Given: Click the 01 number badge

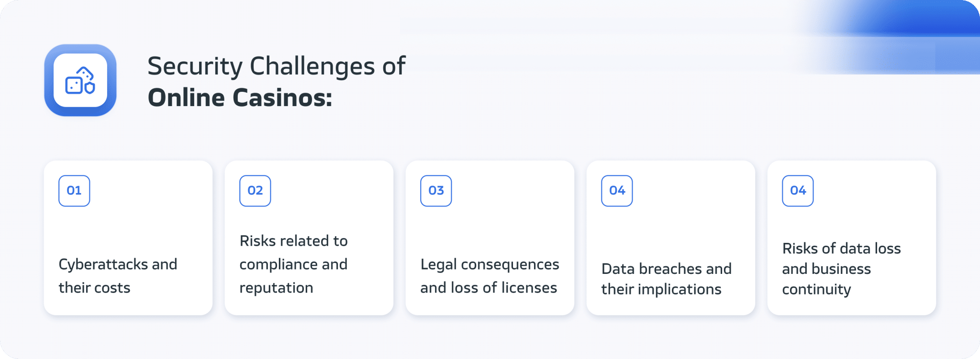Looking at the screenshot, I should (74, 191).
